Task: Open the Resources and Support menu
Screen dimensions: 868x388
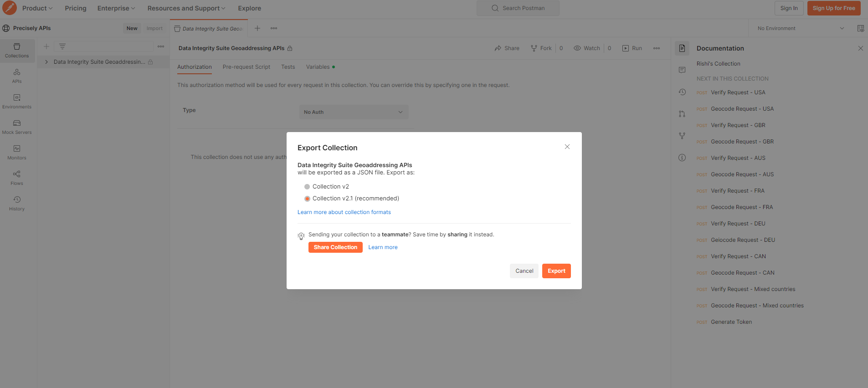Action: coord(186,8)
